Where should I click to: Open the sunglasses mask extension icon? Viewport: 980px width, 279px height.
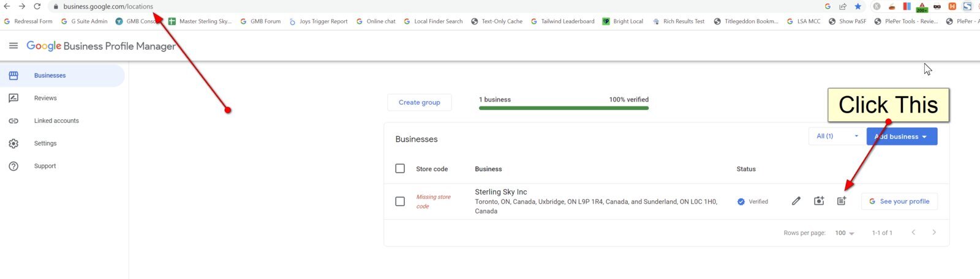[x=937, y=7]
